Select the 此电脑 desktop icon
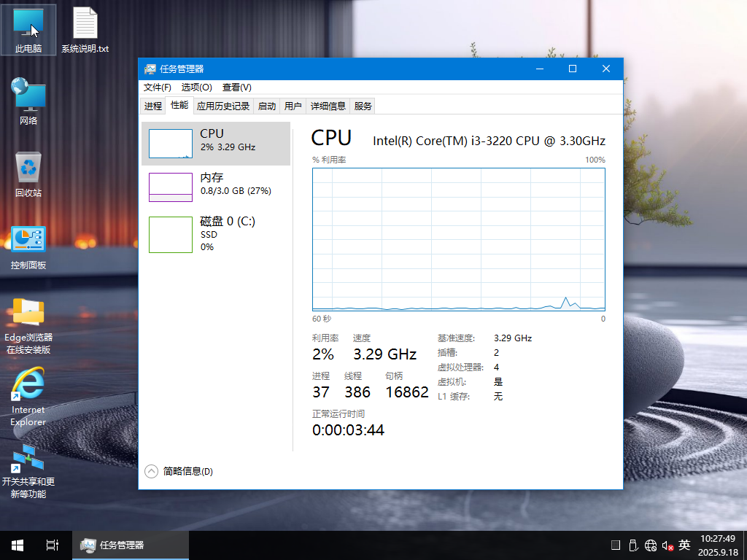 pos(28,29)
